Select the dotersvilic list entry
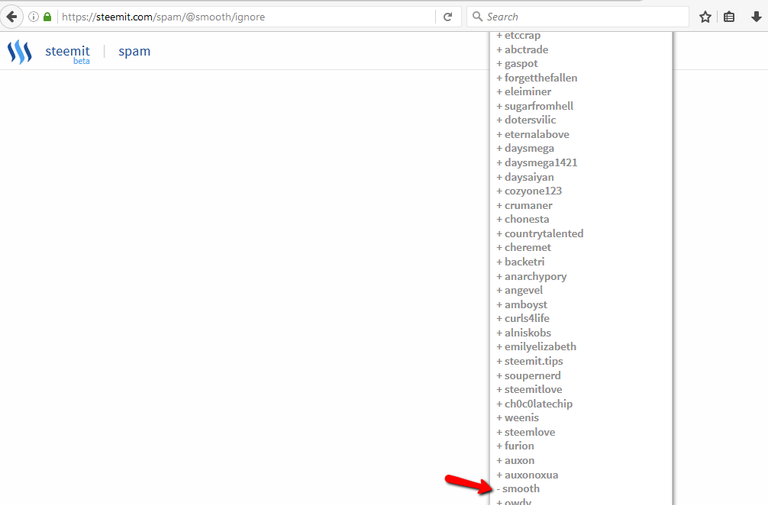 pos(526,120)
